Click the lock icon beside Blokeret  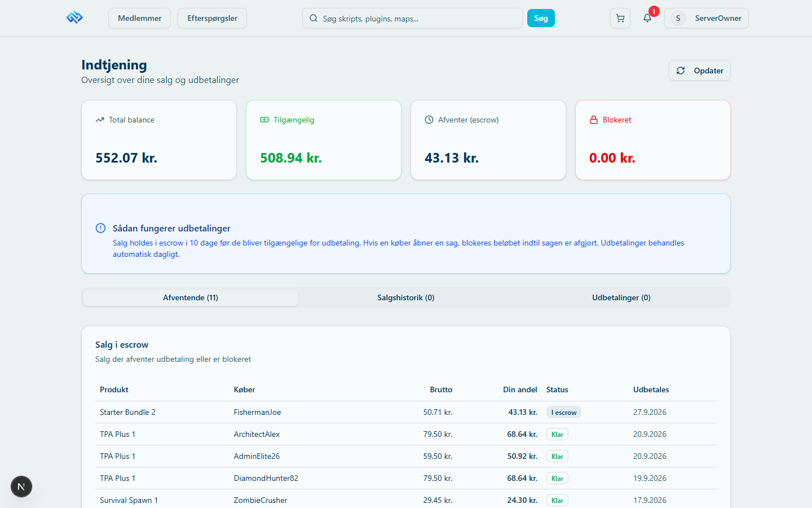[x=594, y=120]
